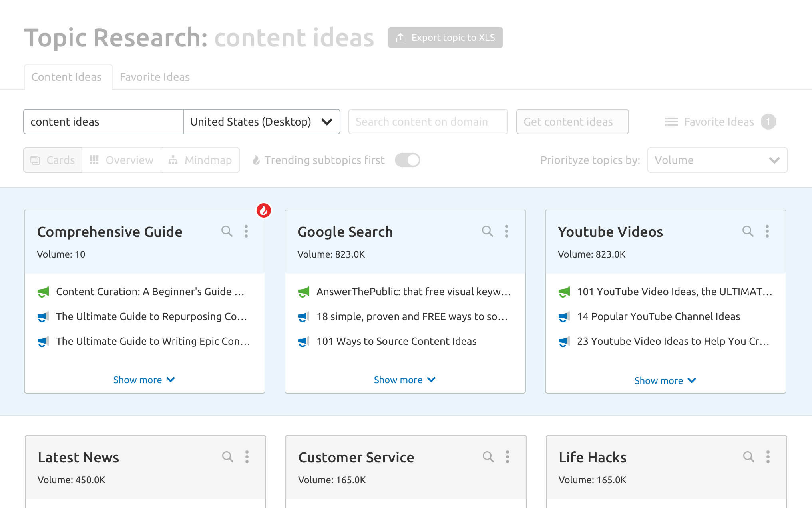
Task: Click the Get content ideas button
Action: point(572,122)
